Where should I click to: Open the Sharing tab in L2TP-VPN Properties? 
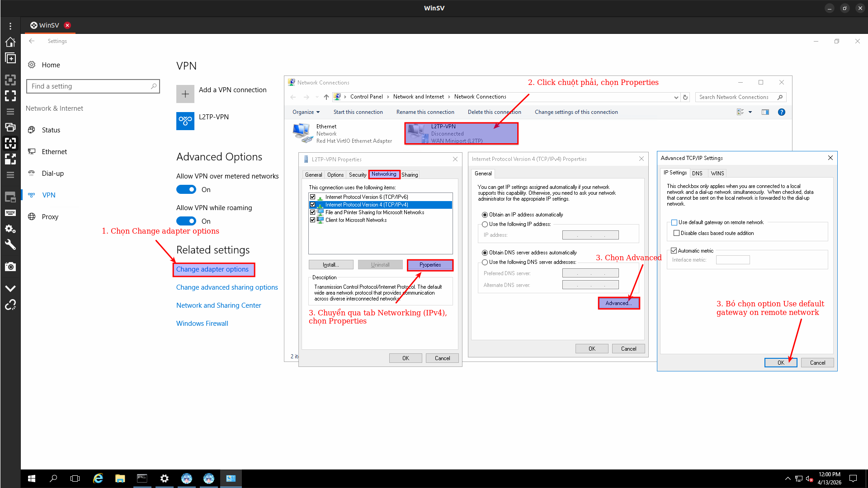click(410, 175)
